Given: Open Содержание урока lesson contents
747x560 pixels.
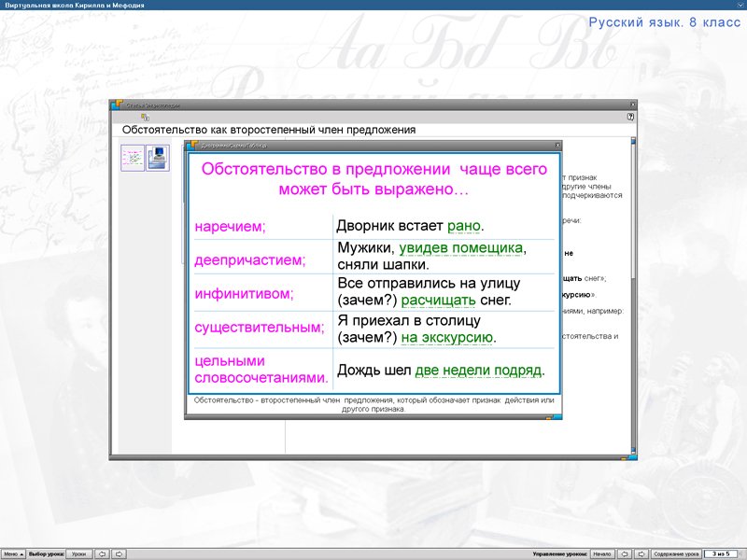Looking at the screenshot, I should click(676, 554).
